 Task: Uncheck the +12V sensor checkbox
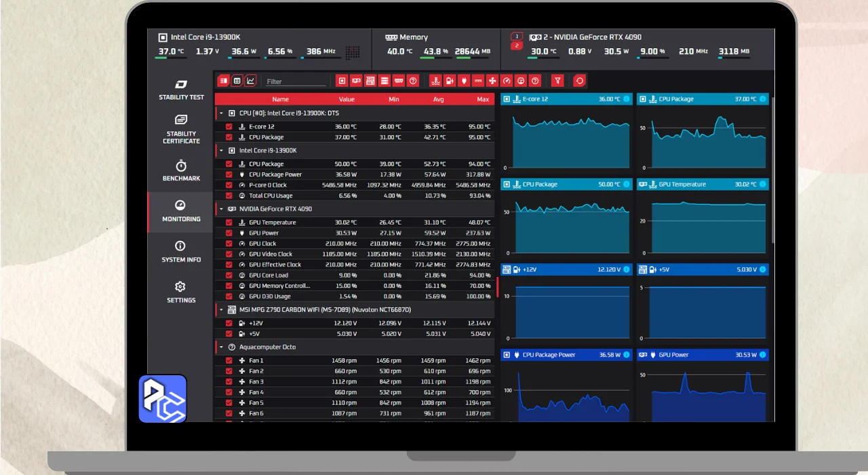[x=229, y=324]
